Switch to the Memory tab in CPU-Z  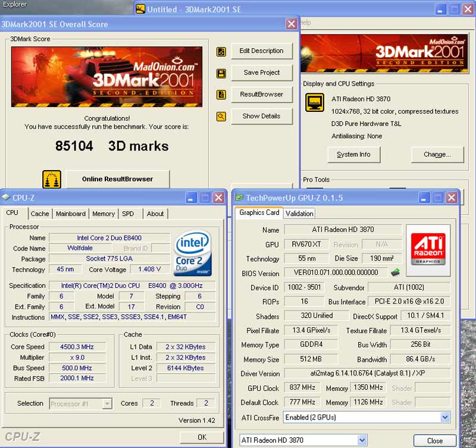104,214
